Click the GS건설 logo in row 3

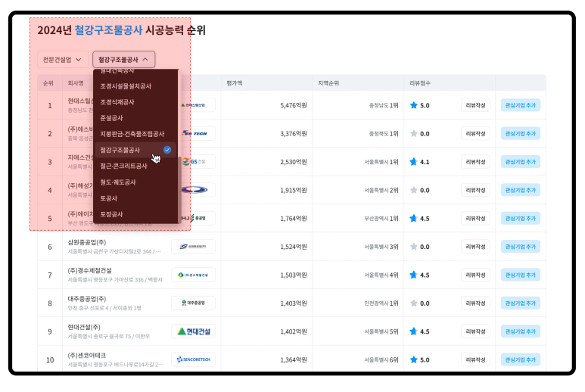[194, 162]
